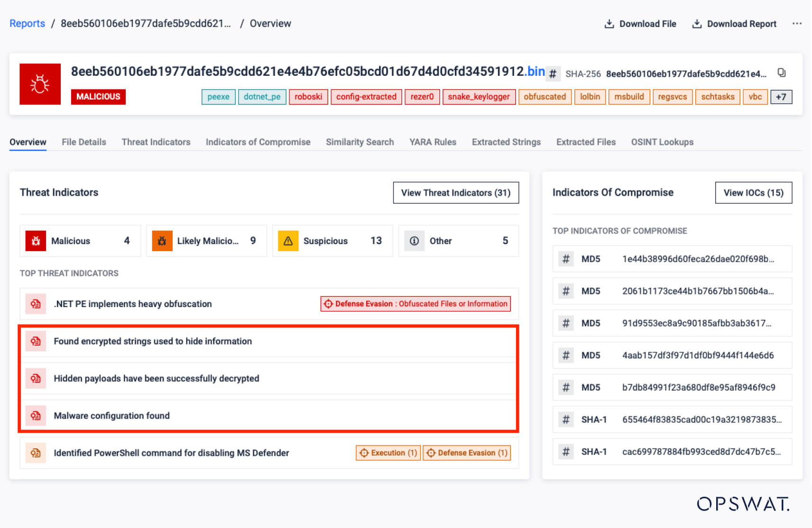Filter by Malicious indicators count tile
This screenshot has height=528, width=812.
pos(80,241)
